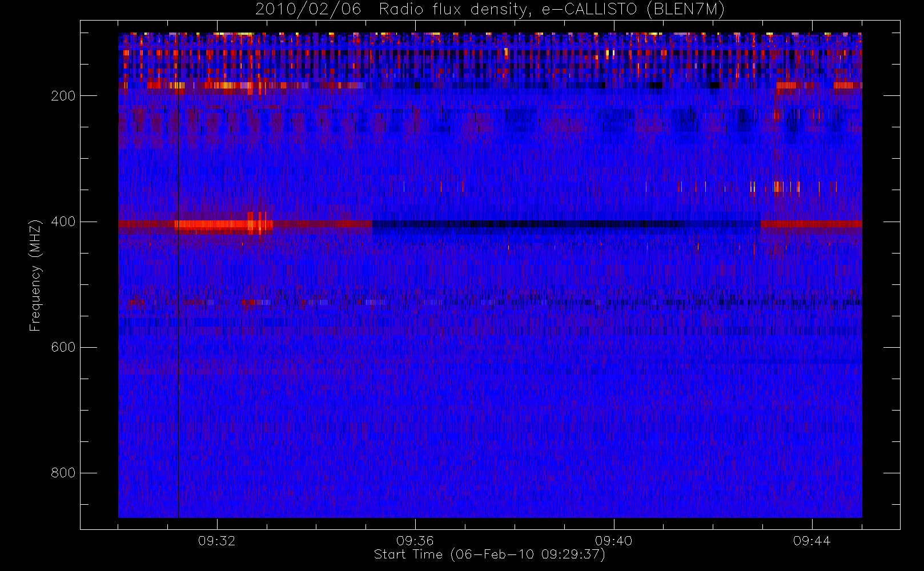Click the plot title 'Radio flux density, e-CALLISTO (BLEN7M)'
The height and width of the screenshot is (571, 924).
coord(552,10)
